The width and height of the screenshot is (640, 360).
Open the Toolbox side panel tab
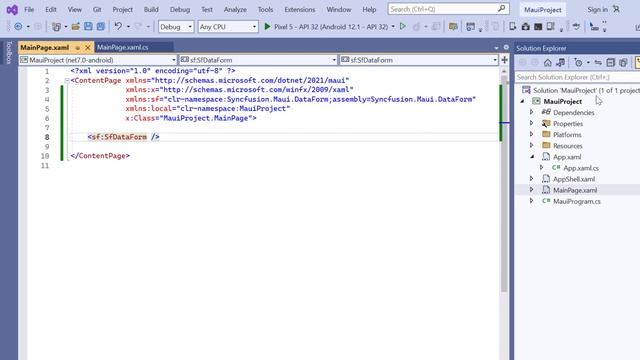pyautogui.click(x=9, y=53)
